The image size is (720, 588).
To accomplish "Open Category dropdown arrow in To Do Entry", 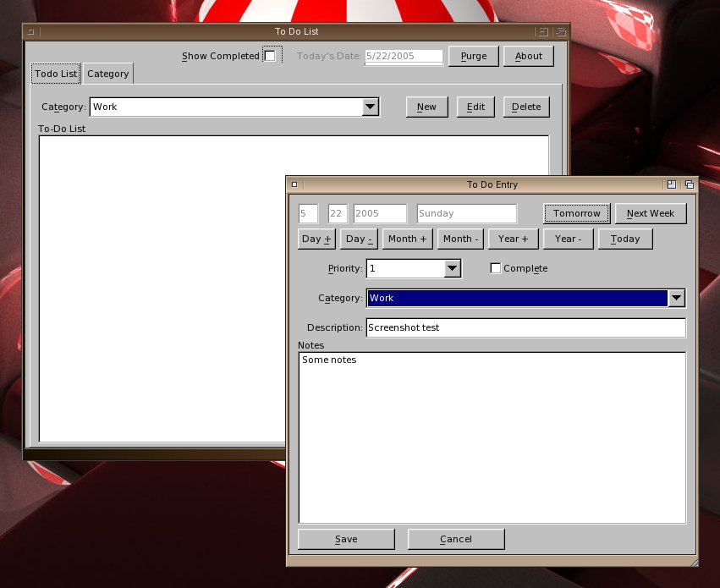I will 676,298.
